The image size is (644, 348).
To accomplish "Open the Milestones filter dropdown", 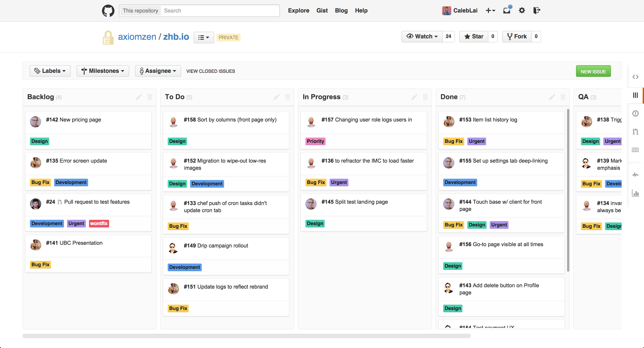I will (x=103, y=71).
